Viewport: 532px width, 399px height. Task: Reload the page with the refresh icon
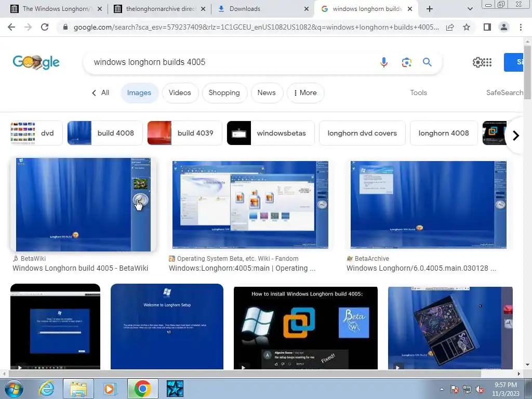[45, 27]
